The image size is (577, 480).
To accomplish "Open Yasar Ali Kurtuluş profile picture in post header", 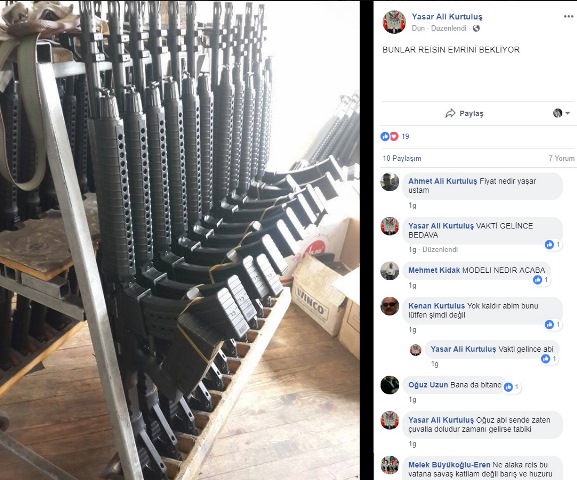I will point(394,22).
